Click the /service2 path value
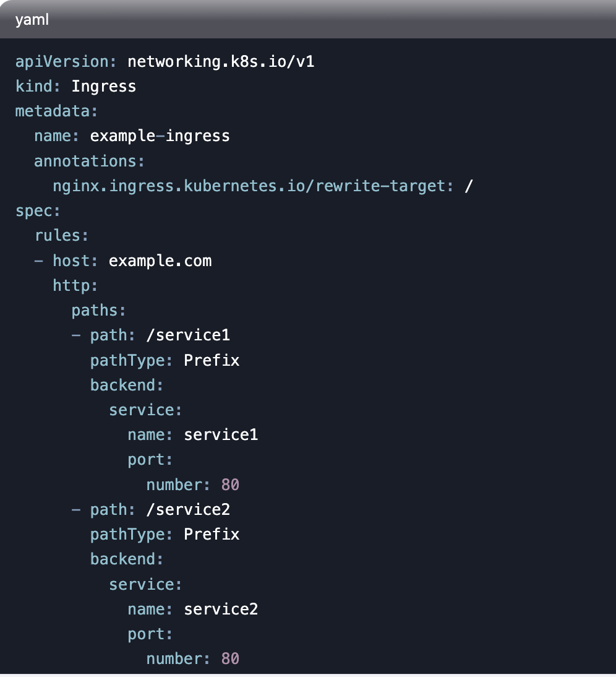The image size is (616, 677). 188,509
